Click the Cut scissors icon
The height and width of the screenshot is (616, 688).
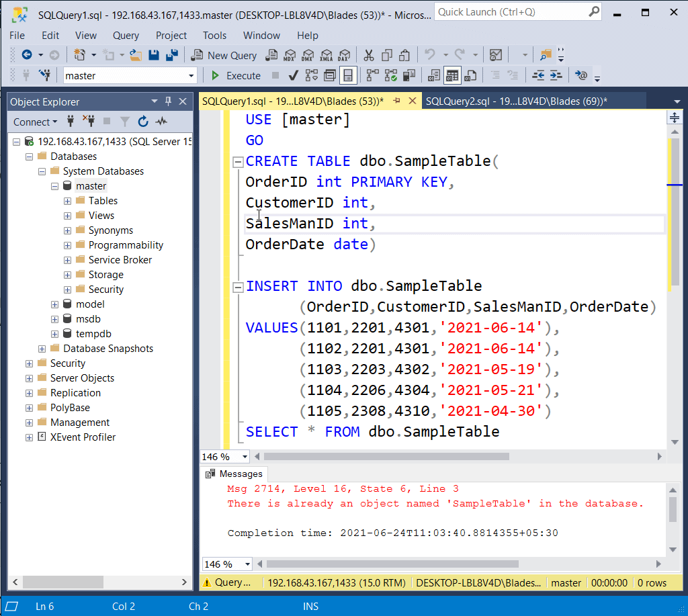click(x=369, y=55)
